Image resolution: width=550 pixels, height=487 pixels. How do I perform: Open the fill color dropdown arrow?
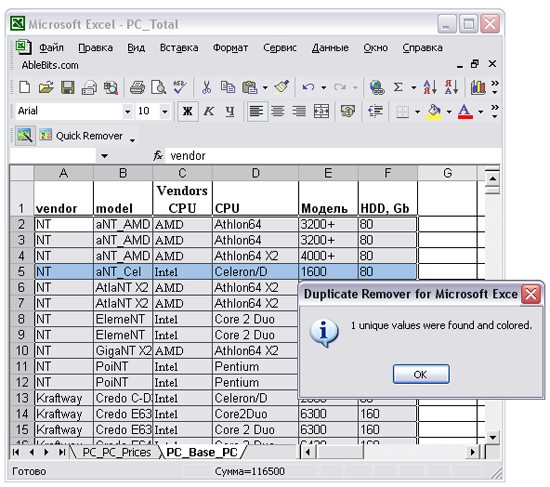coord(449,112)
